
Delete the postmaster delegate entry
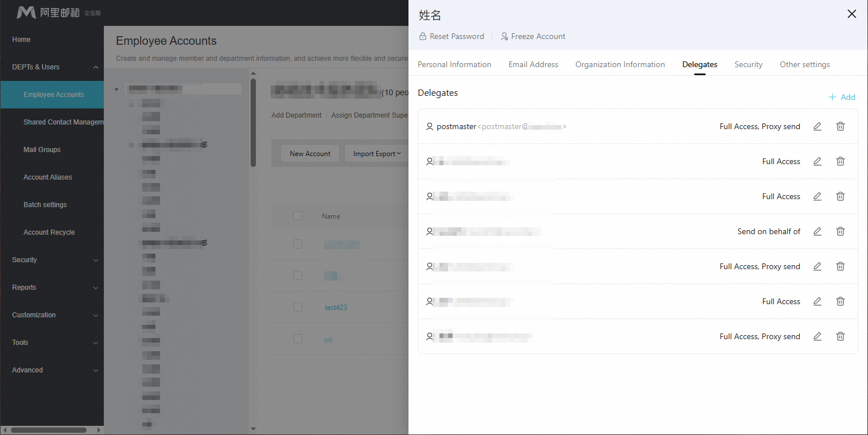pos(840,126)
